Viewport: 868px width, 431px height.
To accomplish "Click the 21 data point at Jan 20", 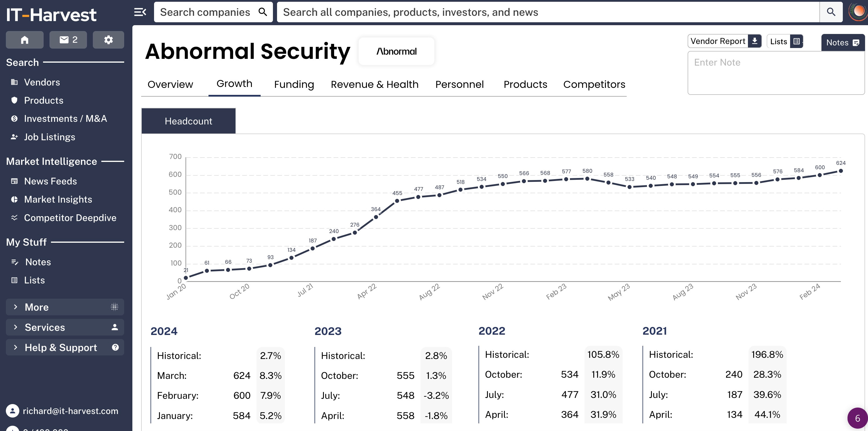I will click(x=186, y=278).
